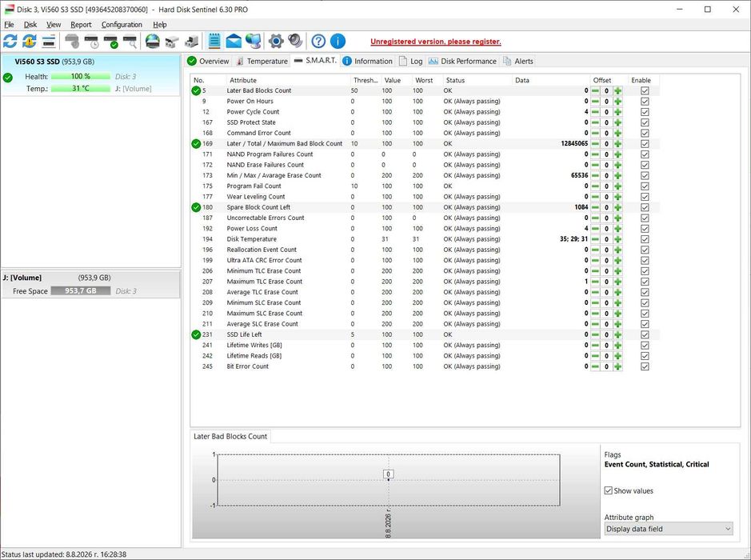
Task: Switch to the Disk Performance tab
Action: [x=462, y=61]
